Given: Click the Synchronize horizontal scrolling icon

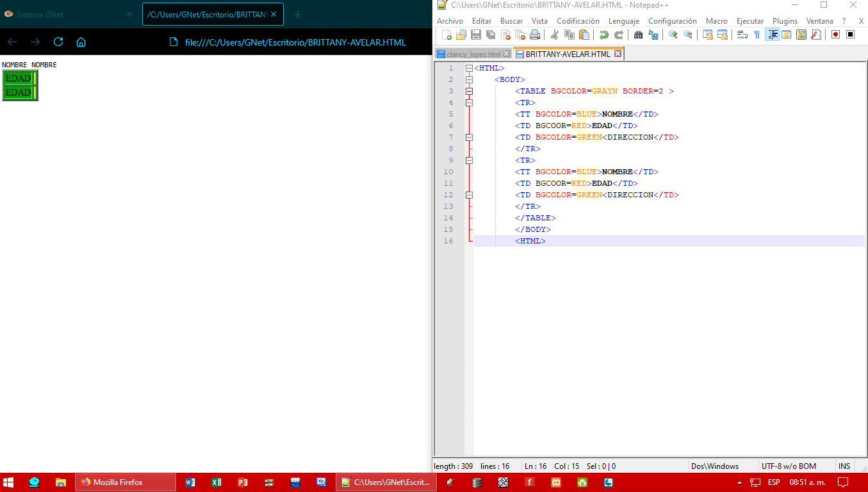Looking at the screenshot, I should pyautogui.click(x=722, y=35).
